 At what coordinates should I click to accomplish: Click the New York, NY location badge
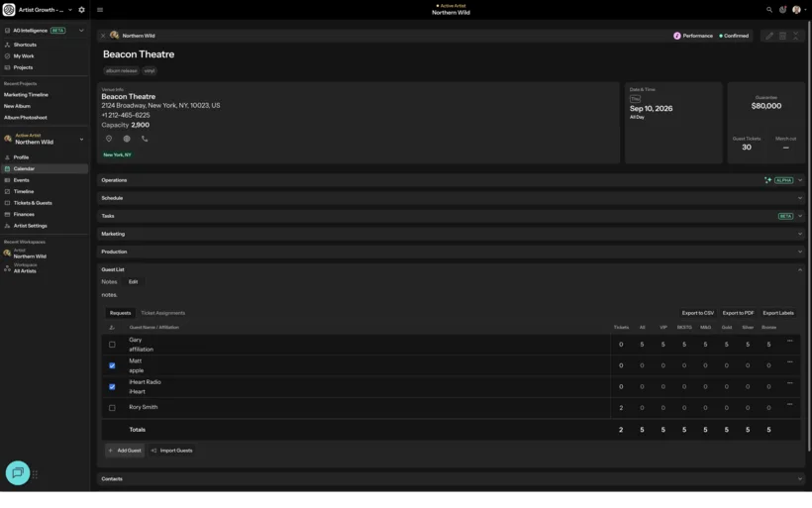tap(117, 154)
